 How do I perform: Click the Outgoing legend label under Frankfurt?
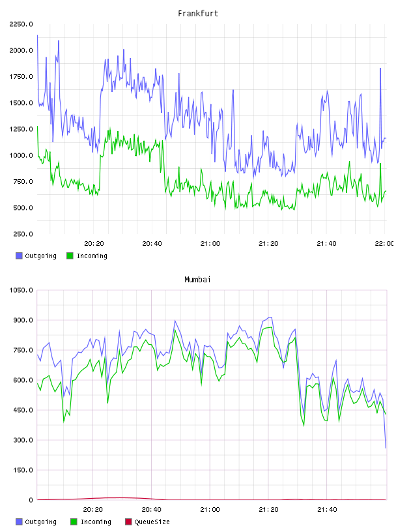pyautogui.click(x=40, y=256)
